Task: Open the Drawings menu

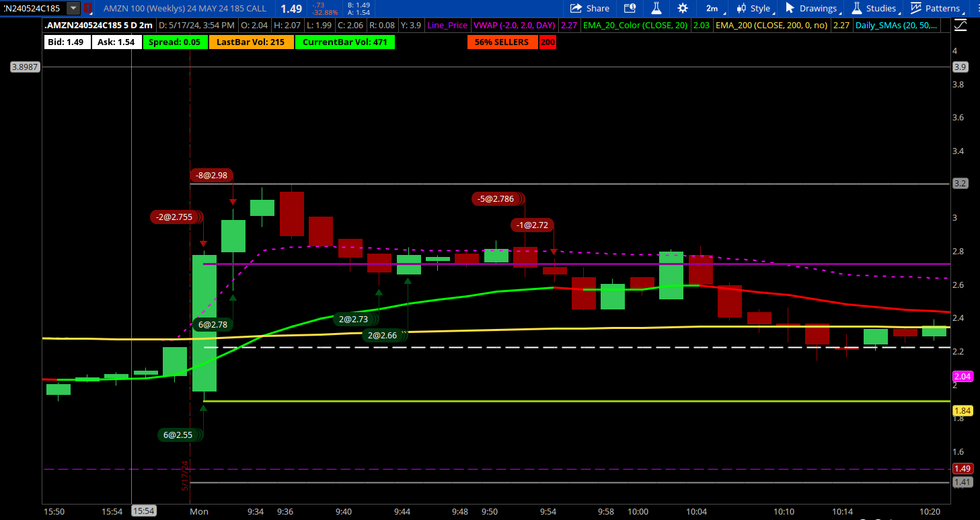Action: 813,8
